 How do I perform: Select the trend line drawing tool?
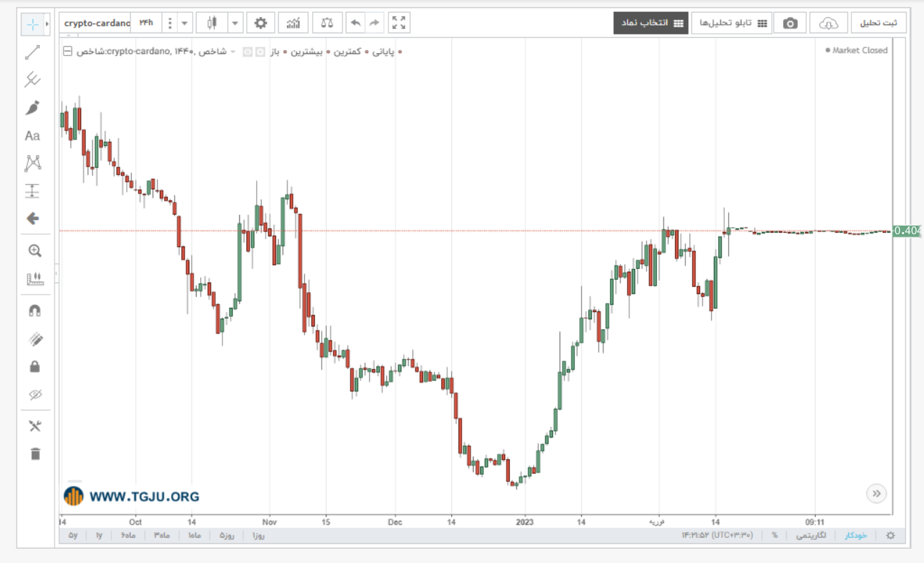(x=33, y=52)
